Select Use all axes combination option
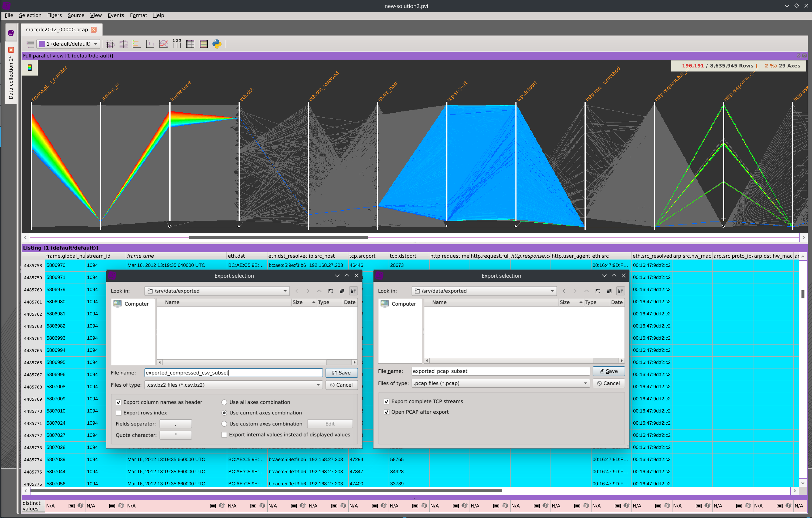Viewport: 812px width, 518px height. click(x=224, y=402)
